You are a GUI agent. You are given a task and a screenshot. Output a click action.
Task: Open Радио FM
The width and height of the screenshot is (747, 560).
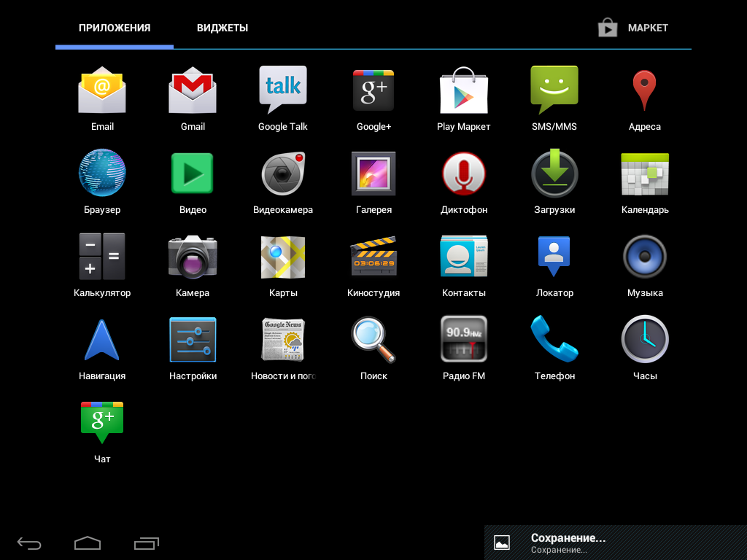click(463, 349)
